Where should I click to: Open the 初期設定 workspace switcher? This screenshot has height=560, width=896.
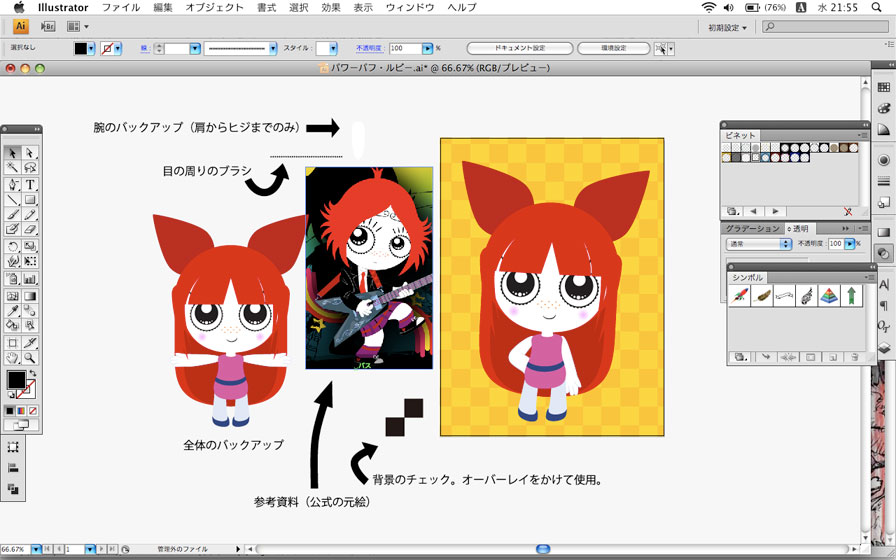click(x=727, y=27)
